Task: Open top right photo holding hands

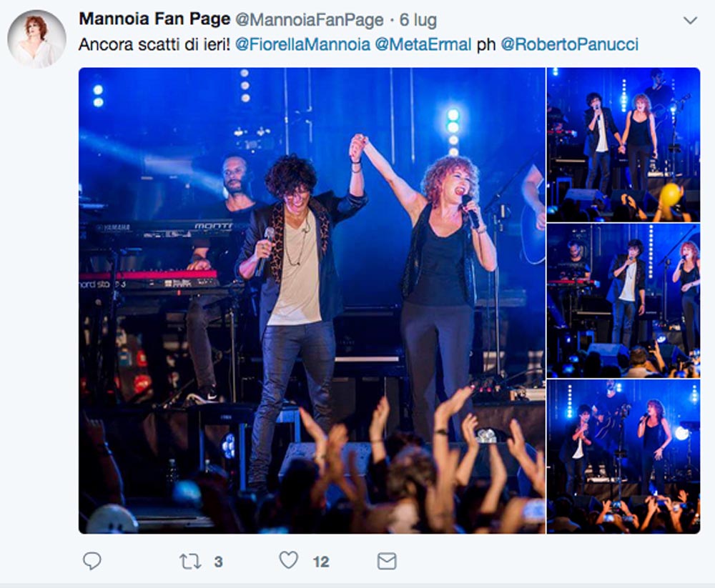Action: (x=623, y=144)
